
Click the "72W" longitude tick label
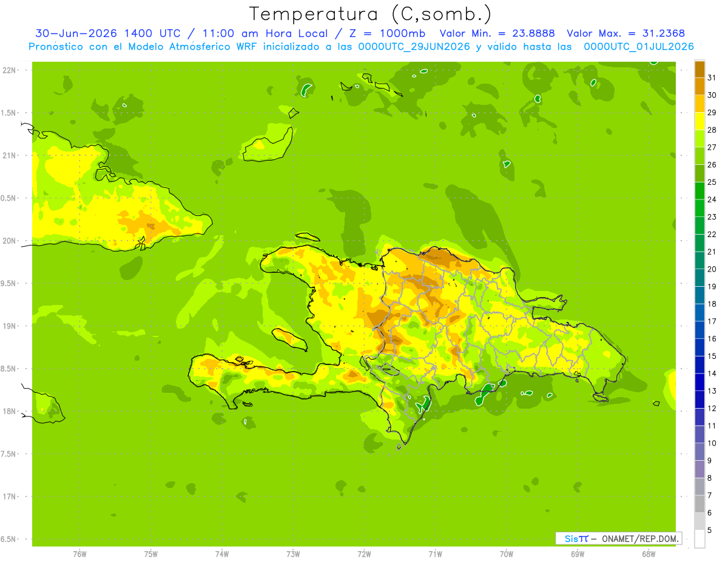(364, 554)
